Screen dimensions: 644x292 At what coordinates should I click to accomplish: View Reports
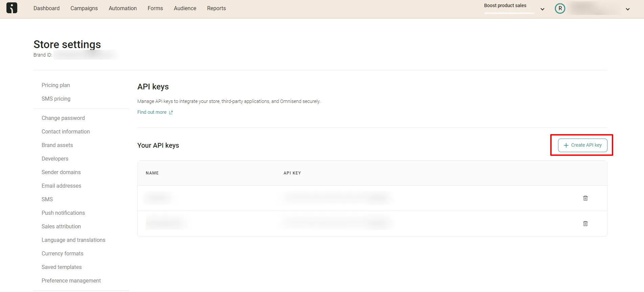(216, 8)
